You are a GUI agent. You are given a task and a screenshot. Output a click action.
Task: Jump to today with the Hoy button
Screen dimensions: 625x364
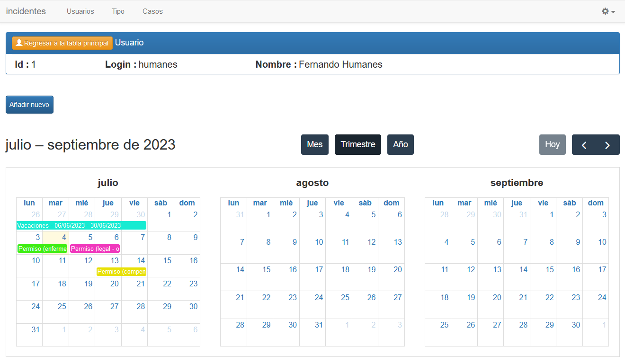coord(552,144)
